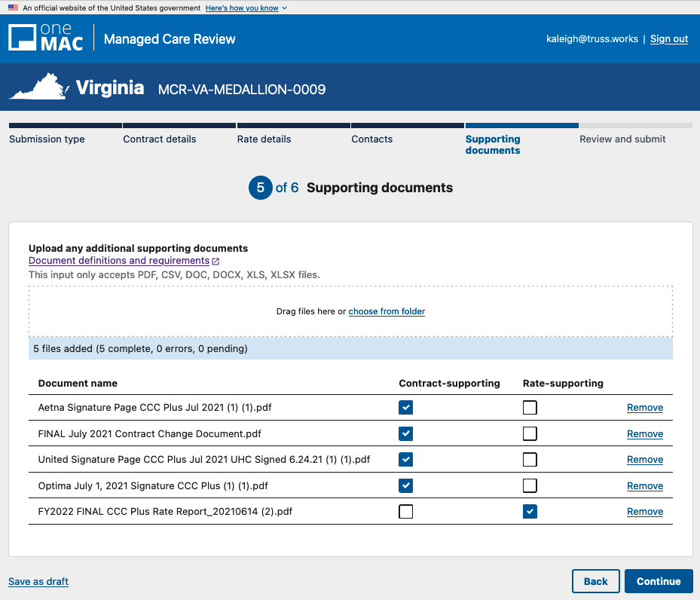Click the One MAC logo icon

(x=23, y=38)
